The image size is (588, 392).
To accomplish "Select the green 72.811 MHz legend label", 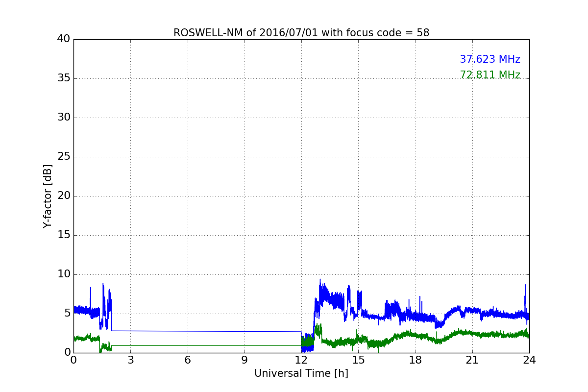I will click(490, 75).
